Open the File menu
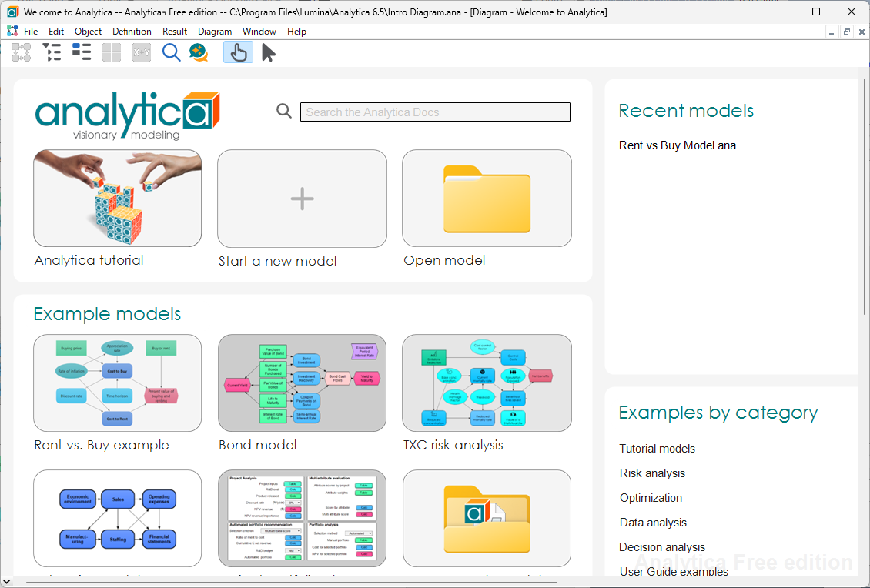 (x=31, y=32)
